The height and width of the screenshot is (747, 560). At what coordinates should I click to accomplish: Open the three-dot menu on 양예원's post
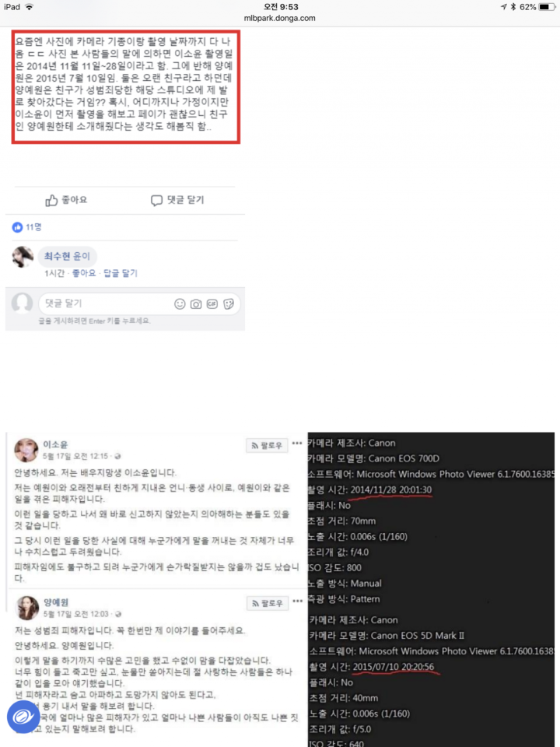(297, 601)
